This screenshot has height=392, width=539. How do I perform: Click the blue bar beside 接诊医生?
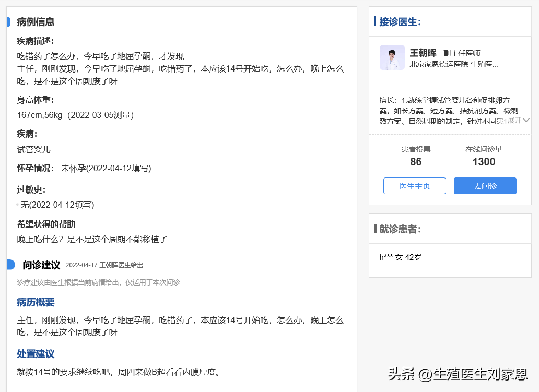[x=374, y=21]
